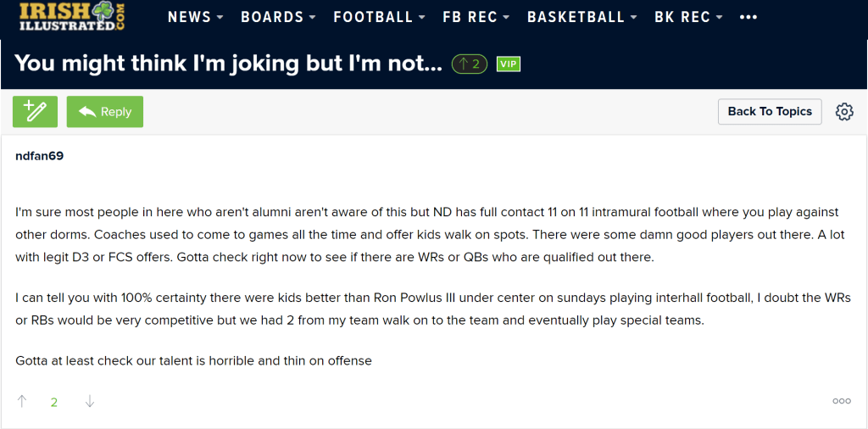Viewport: 868px width, 429px height.
Task: Click the thread title heading
Action: pos(228,64)
